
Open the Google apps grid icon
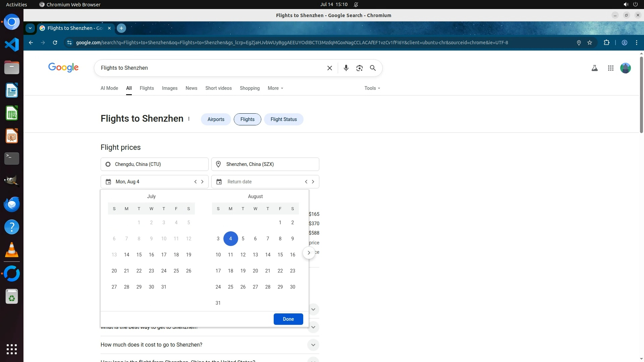(x=610, y=68)
